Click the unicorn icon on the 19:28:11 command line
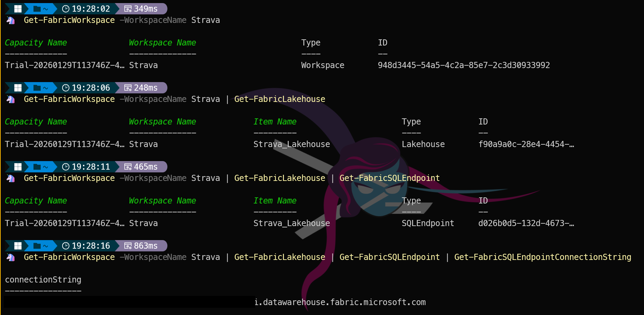This screenshot has width=644, height=315. [x=11, y=178]
